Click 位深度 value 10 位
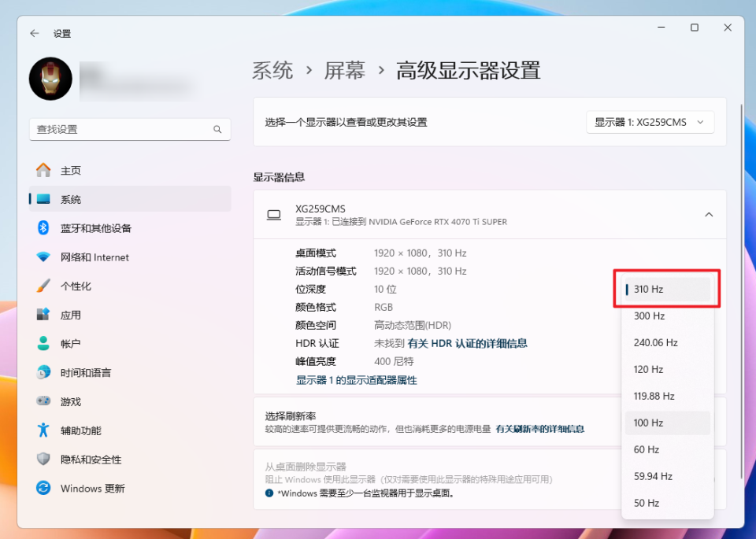This screenshot has height=539, width=756. [x=385, y=289]
